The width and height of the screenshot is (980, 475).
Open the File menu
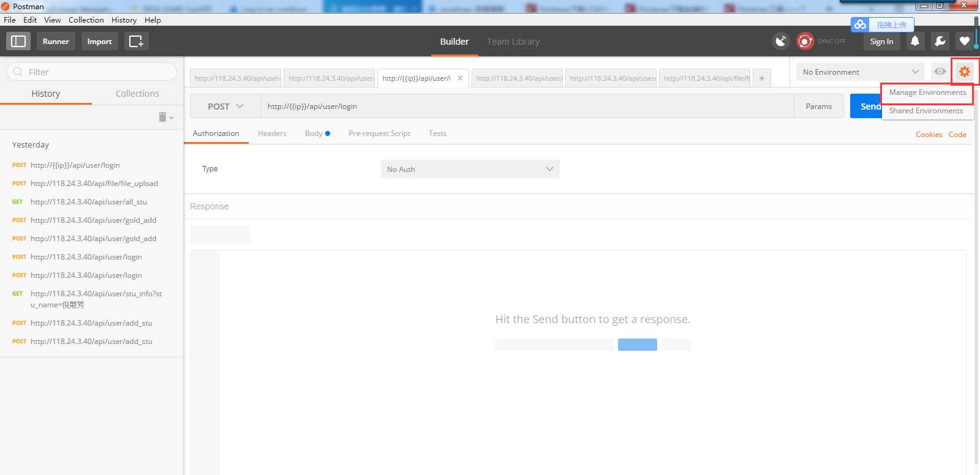click(x=10, y=20)
